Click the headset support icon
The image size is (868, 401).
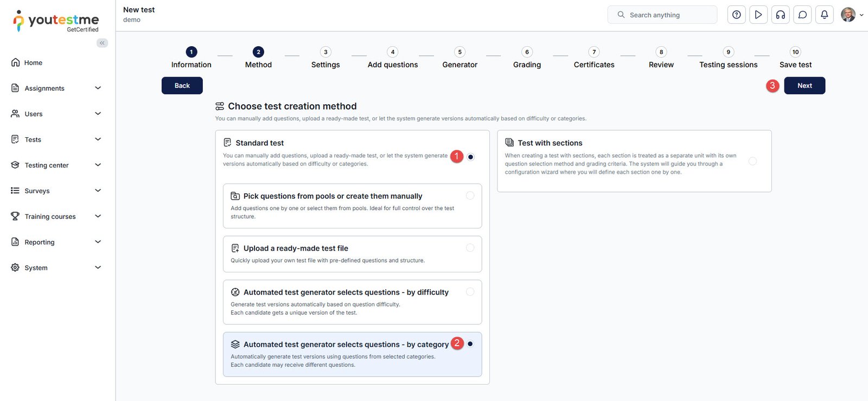[x=781, y=15]
